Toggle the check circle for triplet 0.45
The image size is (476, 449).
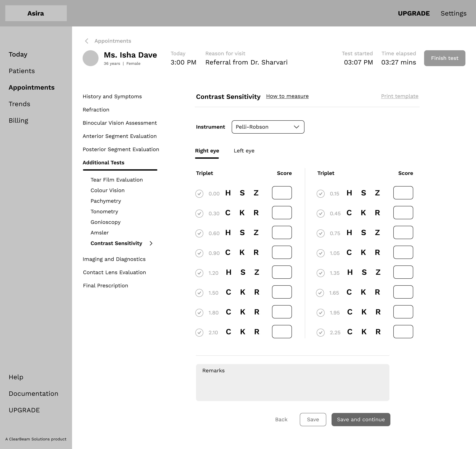pos(320,213)
